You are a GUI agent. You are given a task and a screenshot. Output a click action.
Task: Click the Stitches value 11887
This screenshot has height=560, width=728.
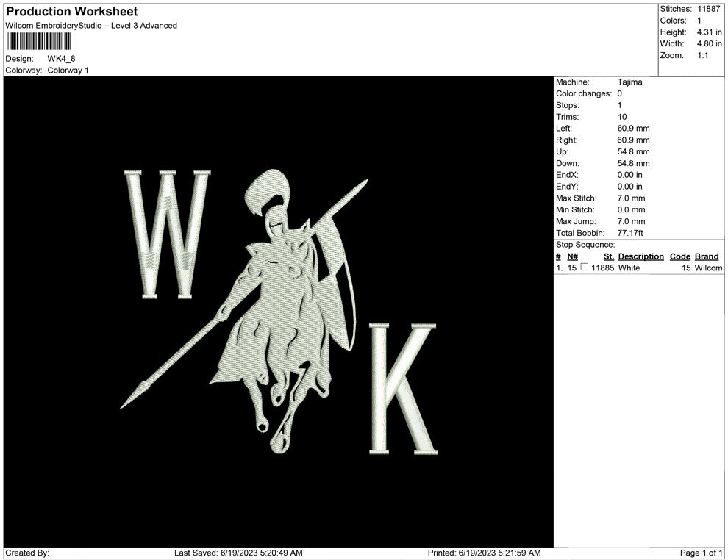[x=710, y=9]
